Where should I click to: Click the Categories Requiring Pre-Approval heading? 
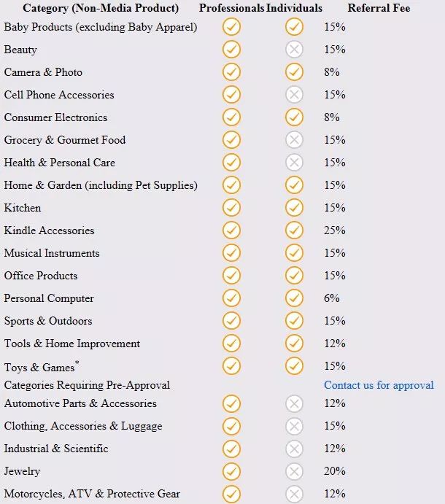pos(87,385)
